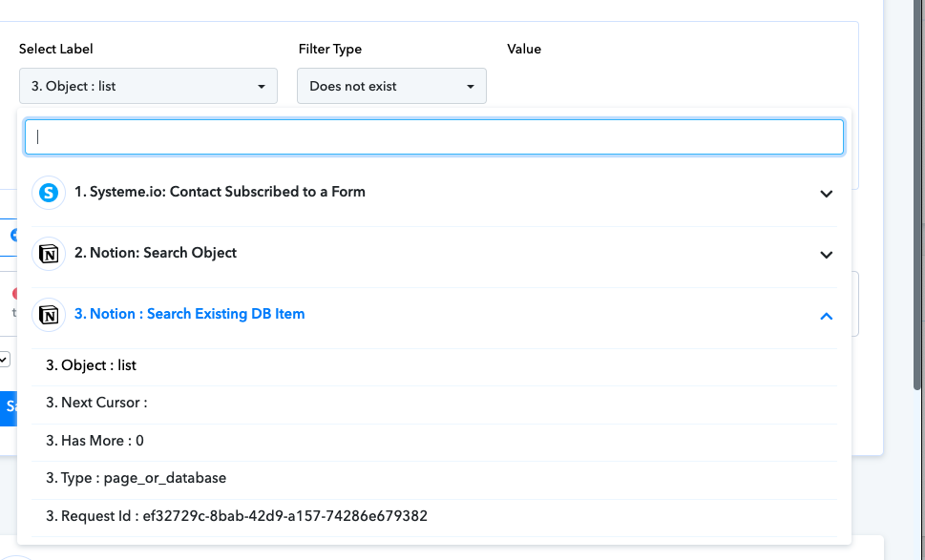Viewport: 925px width, 560px height.
Task: Click the Notion icon beside Search Existing DB Item
Action: coord(49,315)
